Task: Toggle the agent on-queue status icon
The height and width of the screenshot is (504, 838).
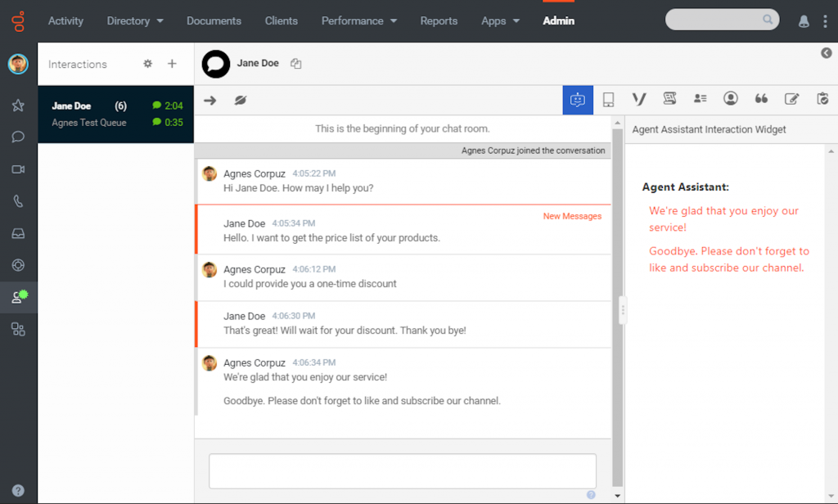Action: click(x=20, y=297)
